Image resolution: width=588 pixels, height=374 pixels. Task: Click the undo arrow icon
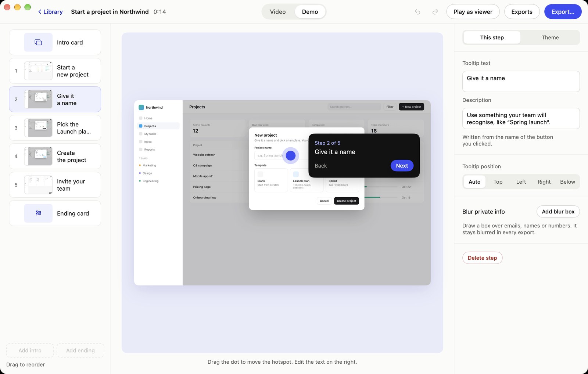point(417,12)
